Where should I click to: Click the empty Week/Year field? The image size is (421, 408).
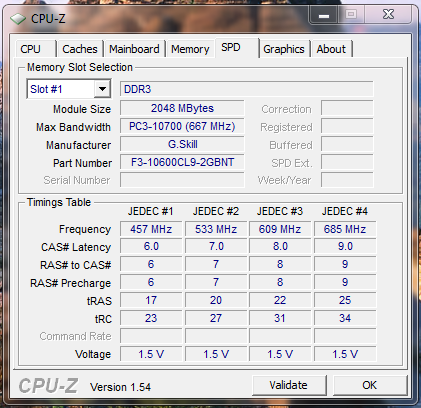(347, 180)
